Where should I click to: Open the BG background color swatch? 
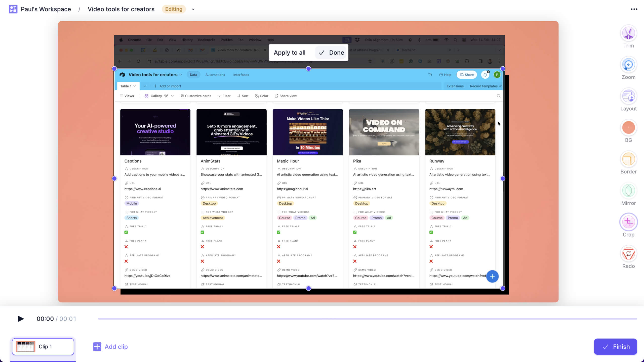[x=628, y=128]
